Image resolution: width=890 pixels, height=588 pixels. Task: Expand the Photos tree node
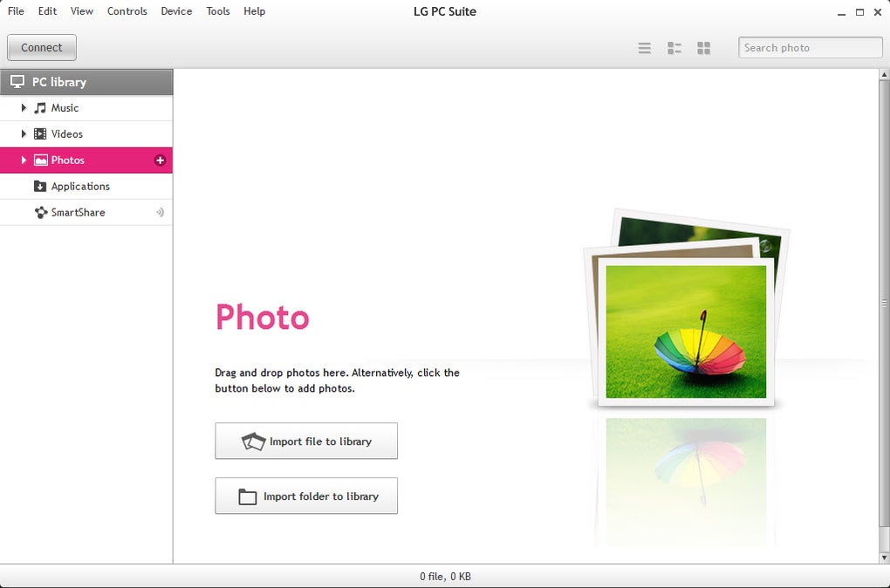[x=24, y=161]
